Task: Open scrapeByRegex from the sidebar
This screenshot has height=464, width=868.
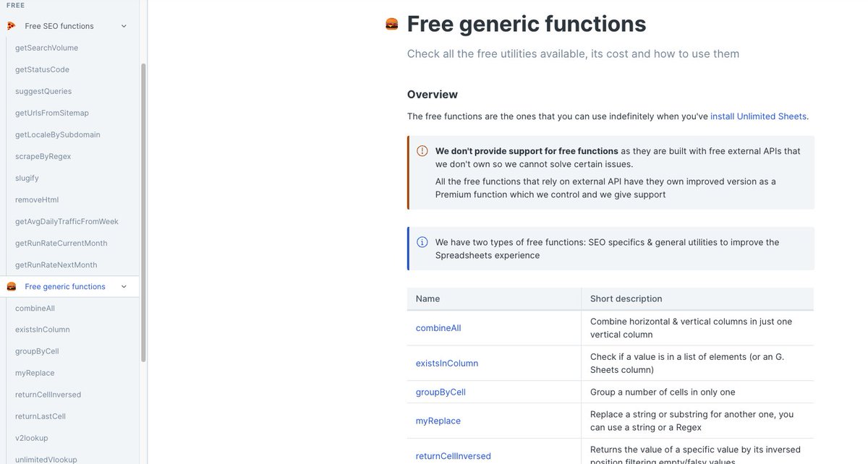Action: (43, 156)
